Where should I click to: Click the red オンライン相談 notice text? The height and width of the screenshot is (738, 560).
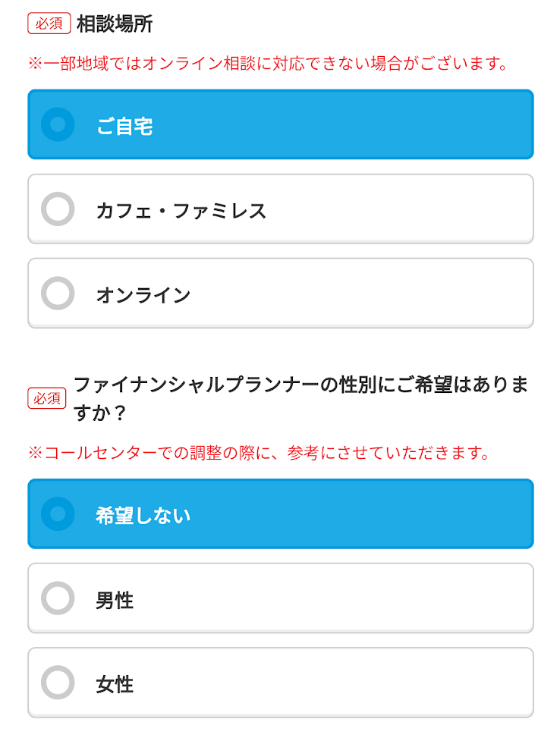click(268, 64)
